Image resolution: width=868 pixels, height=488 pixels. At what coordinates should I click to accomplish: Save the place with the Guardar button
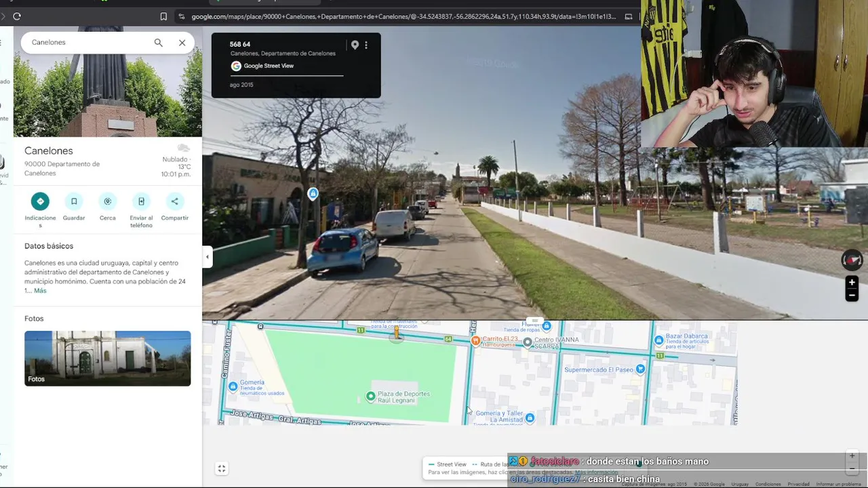pyautogui.click(x=74, y=207)
